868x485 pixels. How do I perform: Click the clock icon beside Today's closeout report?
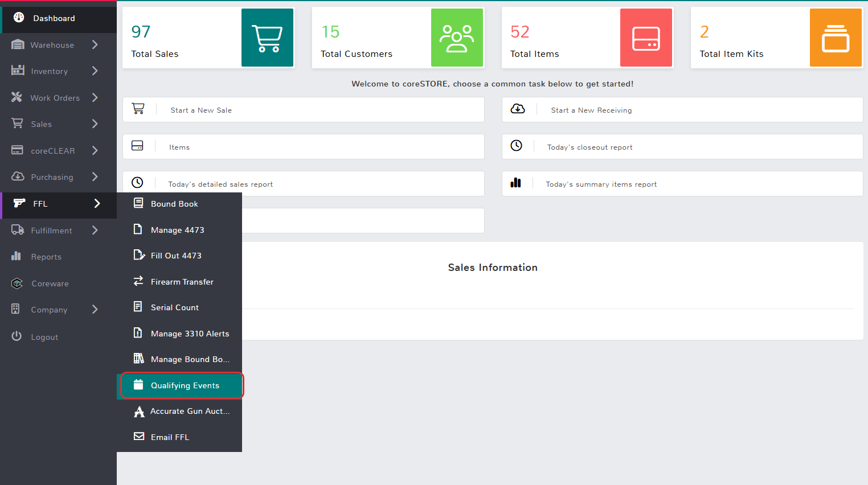(x=516, y=146)
